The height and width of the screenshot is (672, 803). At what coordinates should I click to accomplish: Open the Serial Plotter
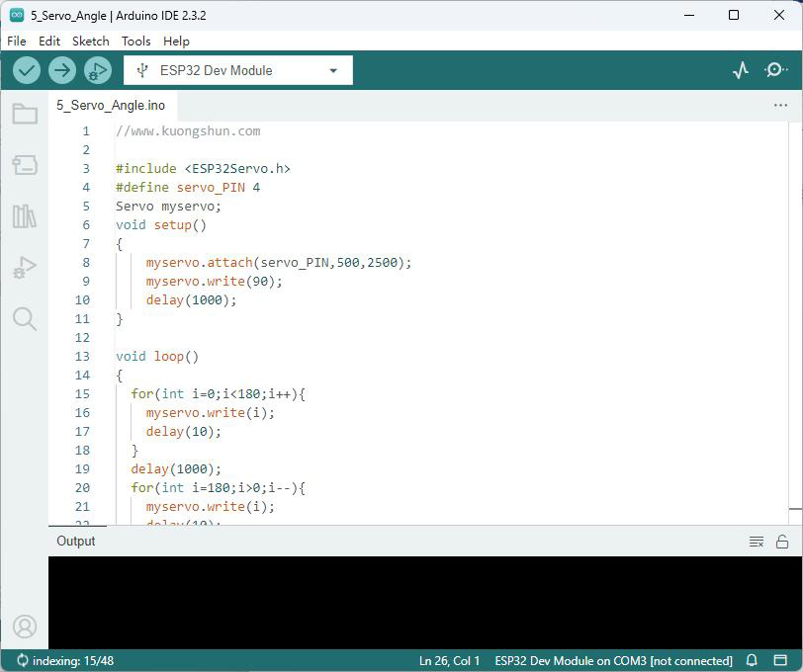coord(741,70)
